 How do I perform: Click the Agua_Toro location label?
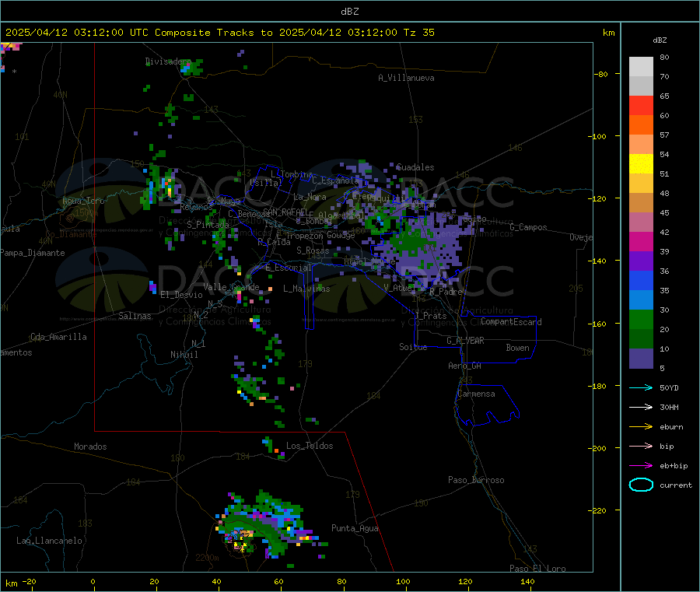pyautogui.click(x=83, y=201)
